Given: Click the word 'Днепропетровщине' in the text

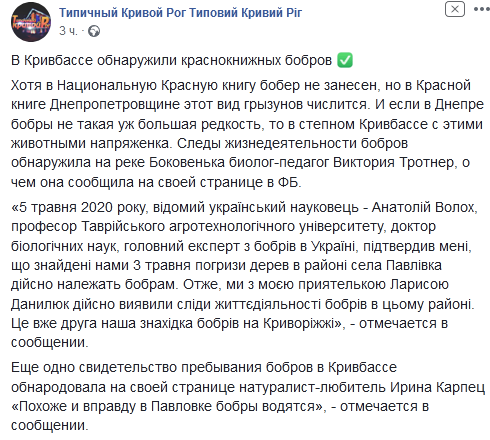Looking at the screenshot, I should pyautogui.click(x=115, y=105).
